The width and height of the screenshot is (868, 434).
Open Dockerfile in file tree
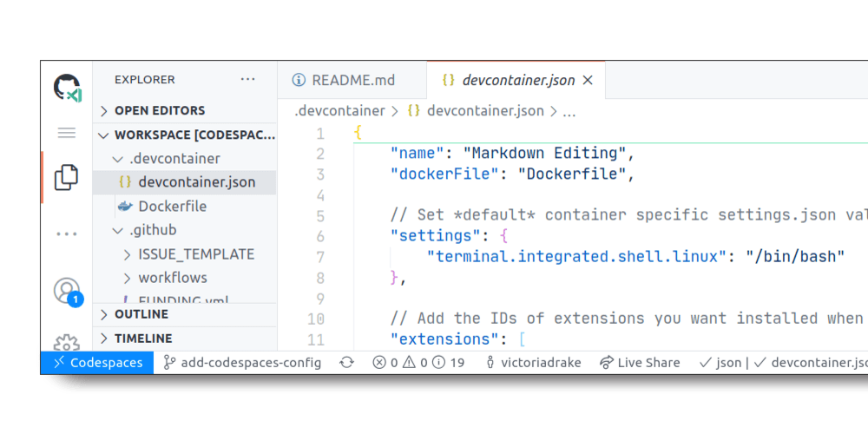tap(185, 207)
